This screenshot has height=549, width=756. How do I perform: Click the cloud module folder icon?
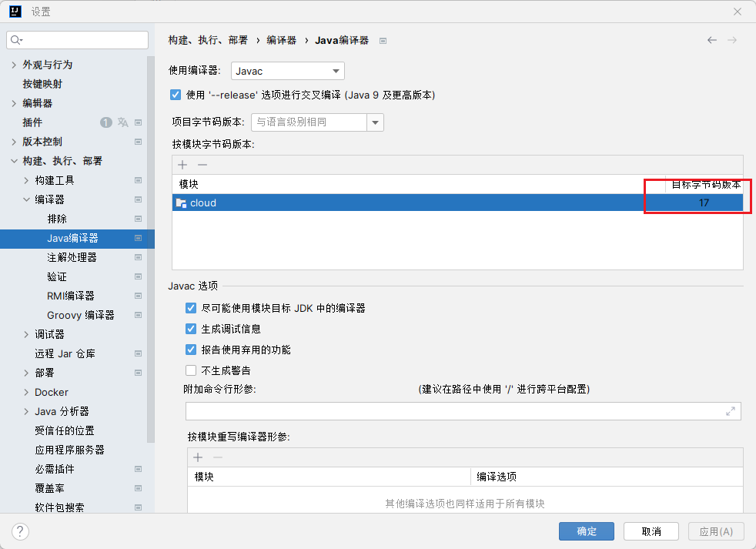[x=181, y=203]
